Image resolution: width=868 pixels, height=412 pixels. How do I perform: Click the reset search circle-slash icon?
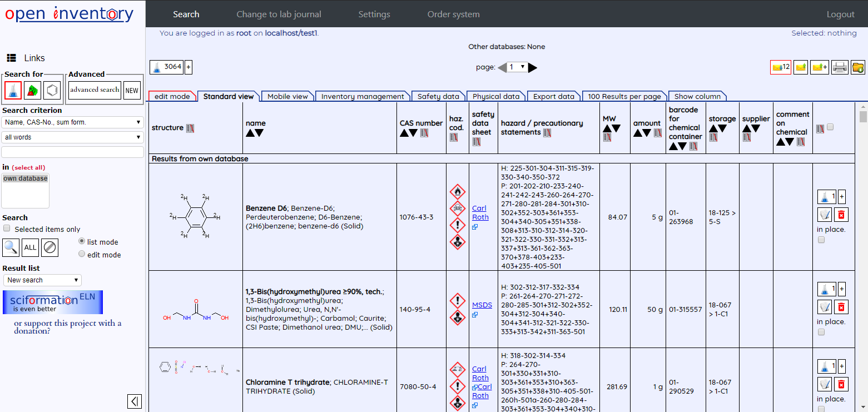tap(50, 247)
